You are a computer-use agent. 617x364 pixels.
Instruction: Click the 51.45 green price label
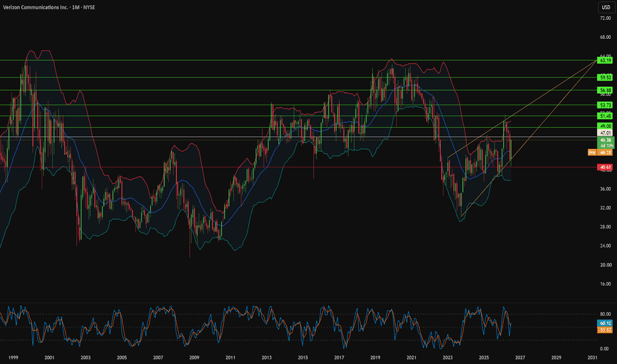coord(605,116)
